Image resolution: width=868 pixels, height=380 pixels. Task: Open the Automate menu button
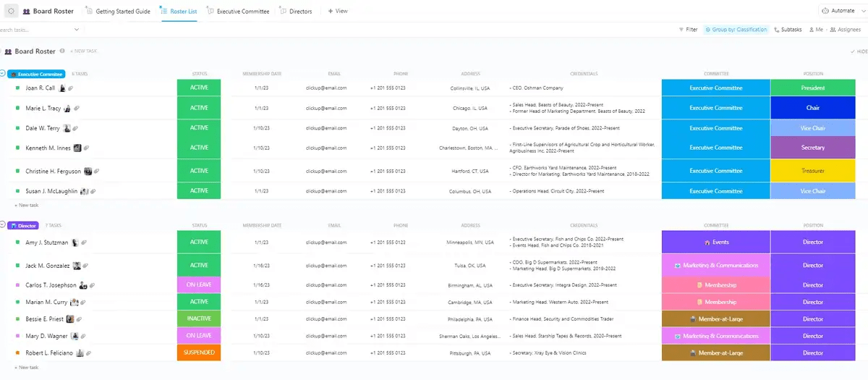coord(840,11)
